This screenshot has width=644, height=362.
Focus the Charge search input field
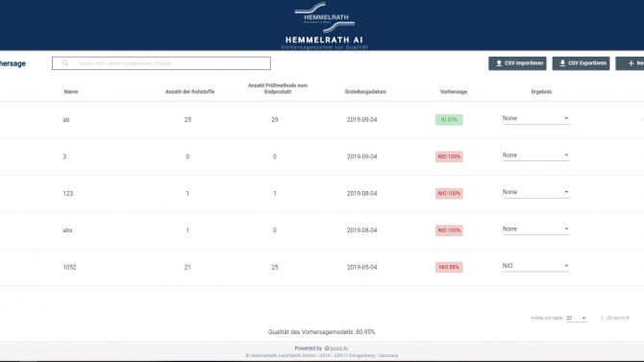pyautogui.click(x=161, y=63)
